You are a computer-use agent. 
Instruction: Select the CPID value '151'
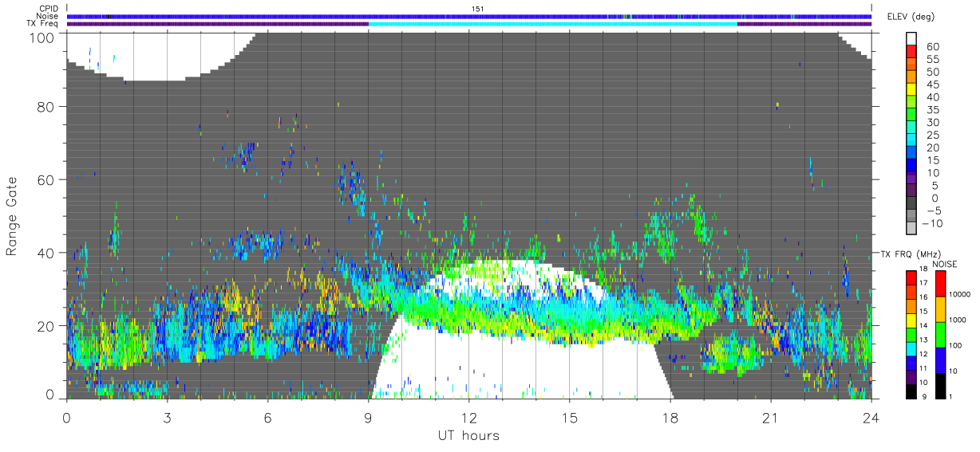[478, 9]
